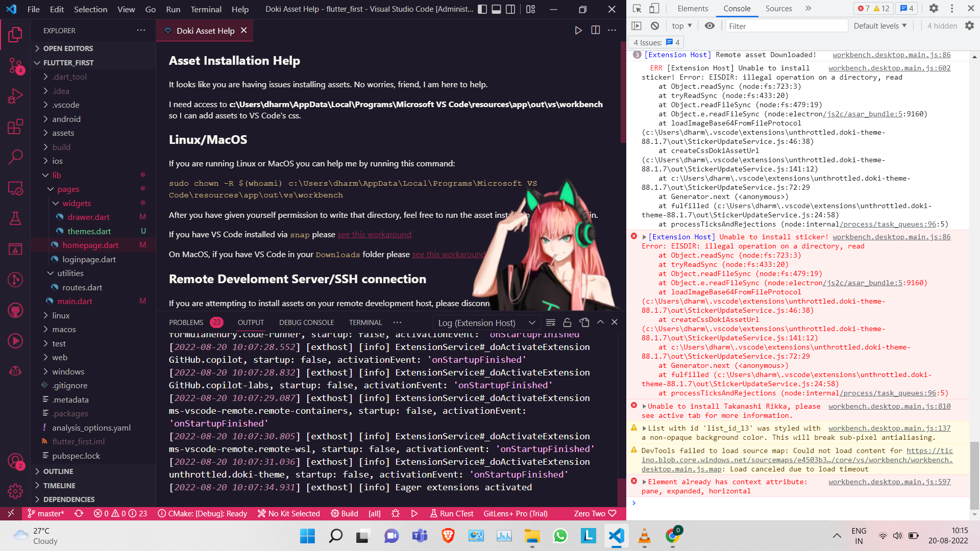Image resolution: width=980 pixels, height=551 pixels.
Task: Switch to the Sources tab in DevTools
Action: pyautogui.click(x=779, y=9)
